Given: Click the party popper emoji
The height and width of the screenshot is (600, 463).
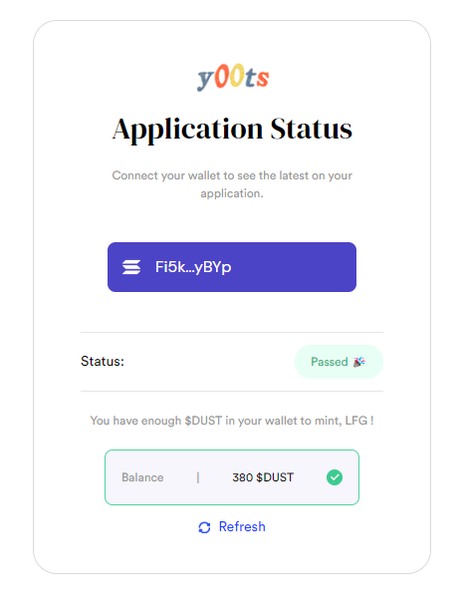Looking at the screenshot, I should pyautogui.click(x=359, y=362).
